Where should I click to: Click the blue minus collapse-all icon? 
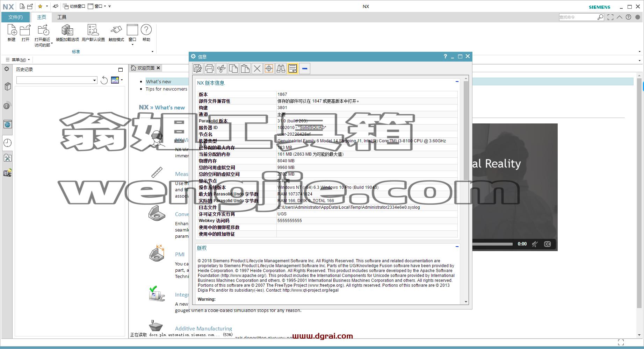coord(305,69)
